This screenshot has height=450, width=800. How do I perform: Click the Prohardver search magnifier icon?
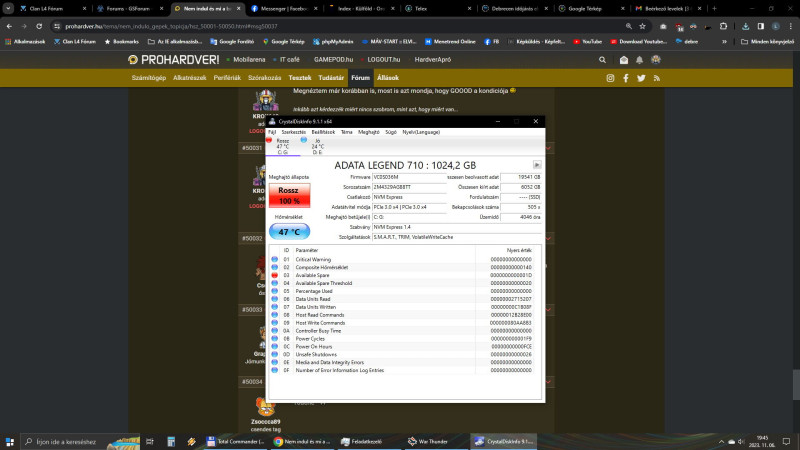coord(602,60)
